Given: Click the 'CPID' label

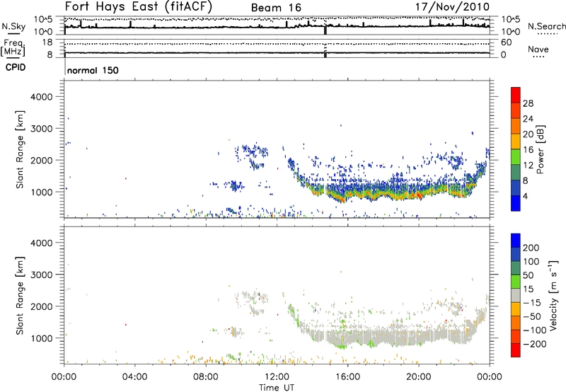Looking at the screenshot, I should coord(16,67).
